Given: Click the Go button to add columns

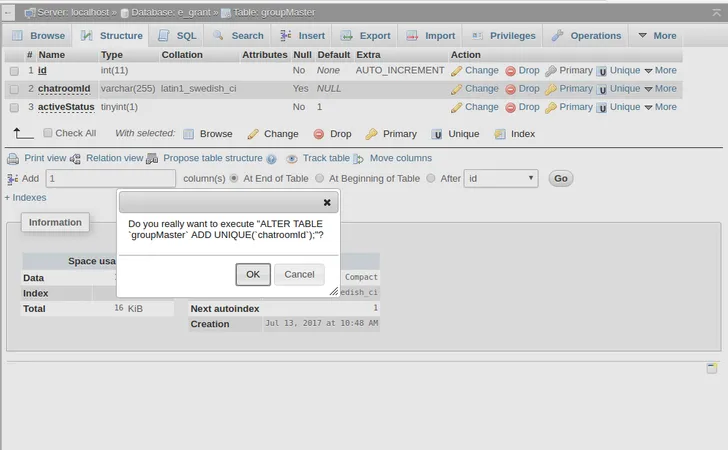Looking at the screenshot, I should coord(561,179).
